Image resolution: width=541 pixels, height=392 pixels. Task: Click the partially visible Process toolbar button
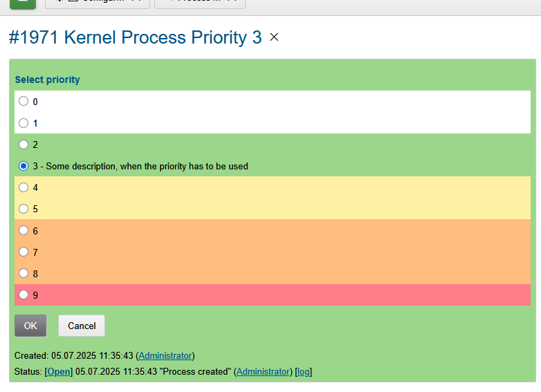point(199,3)
